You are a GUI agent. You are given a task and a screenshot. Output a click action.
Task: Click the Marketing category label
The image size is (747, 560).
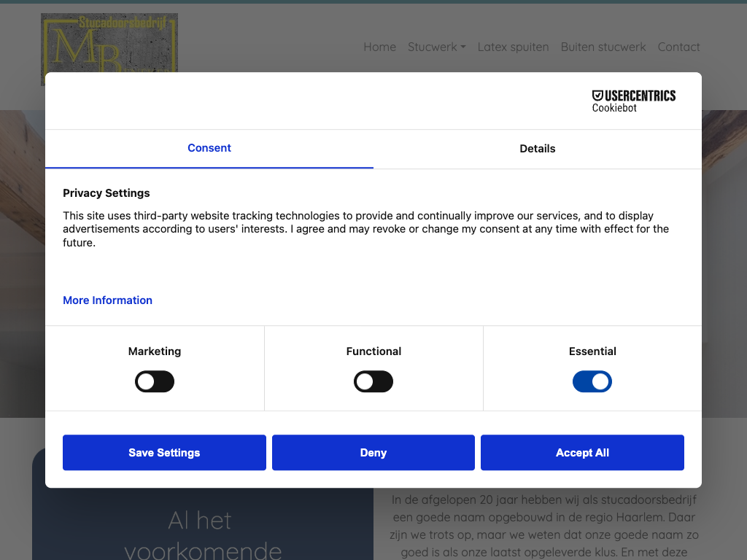(x=155, y=351)
